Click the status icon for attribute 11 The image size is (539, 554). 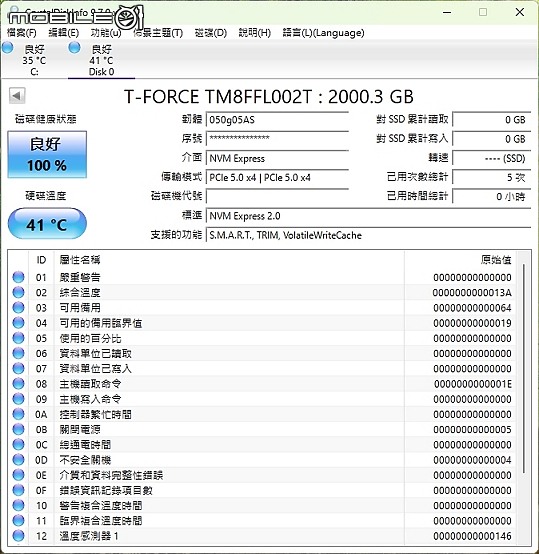tap(18, 520)
